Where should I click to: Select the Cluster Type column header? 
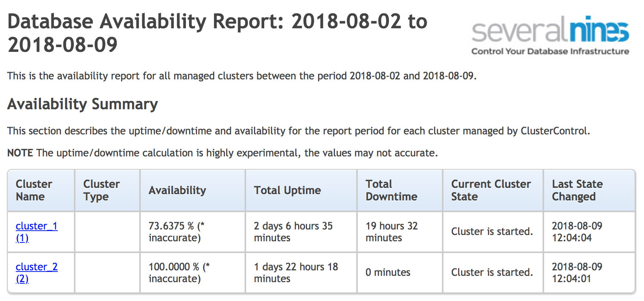click(107, 191)
